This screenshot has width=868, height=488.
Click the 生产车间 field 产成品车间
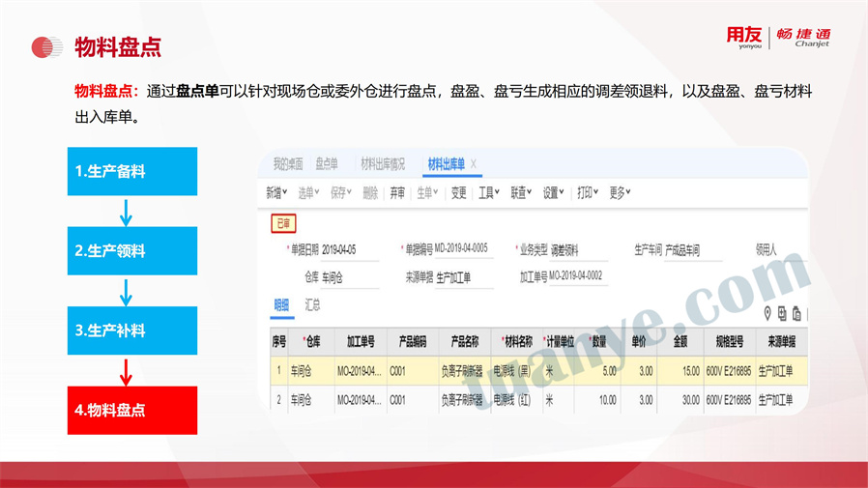pos(693,250)
